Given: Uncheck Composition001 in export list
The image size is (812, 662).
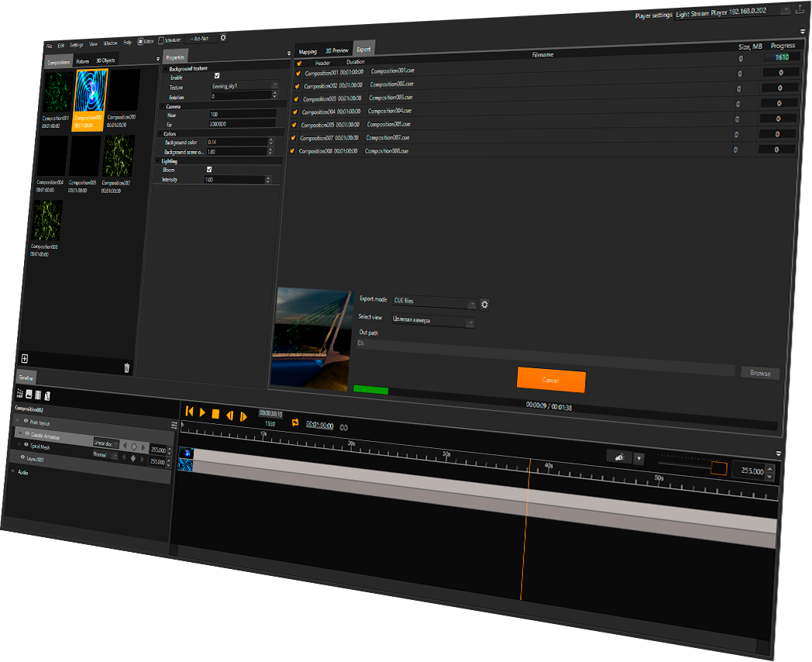Looking at the screenshot, I should point(298,74).
